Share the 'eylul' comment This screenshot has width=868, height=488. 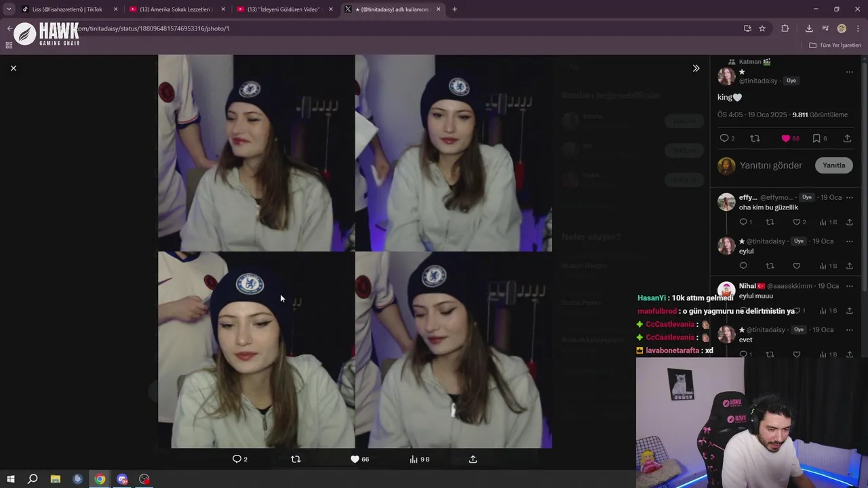[x=850, y=266]
